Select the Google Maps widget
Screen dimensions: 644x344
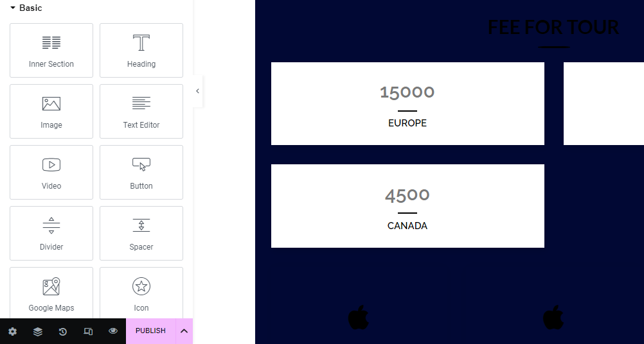(51, 293)
